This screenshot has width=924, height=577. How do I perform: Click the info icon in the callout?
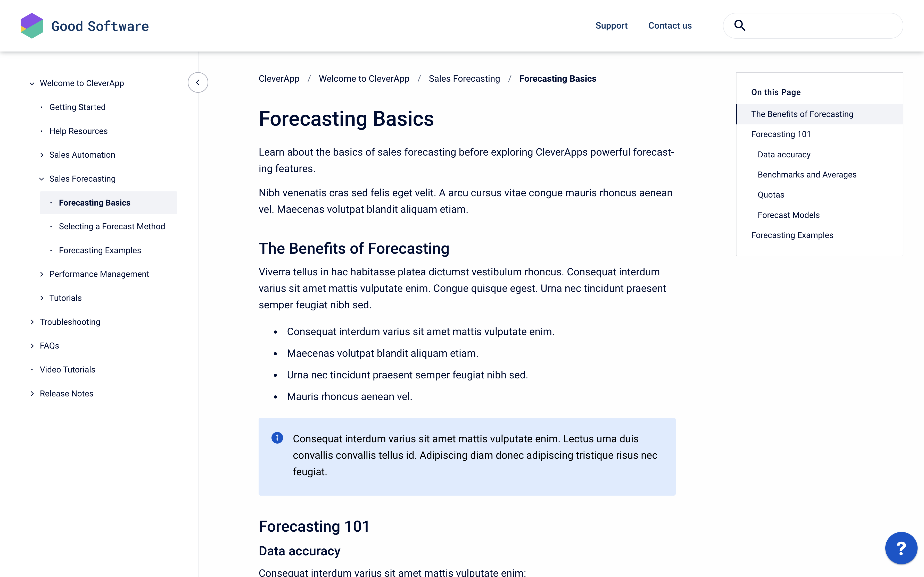point(277,438)
